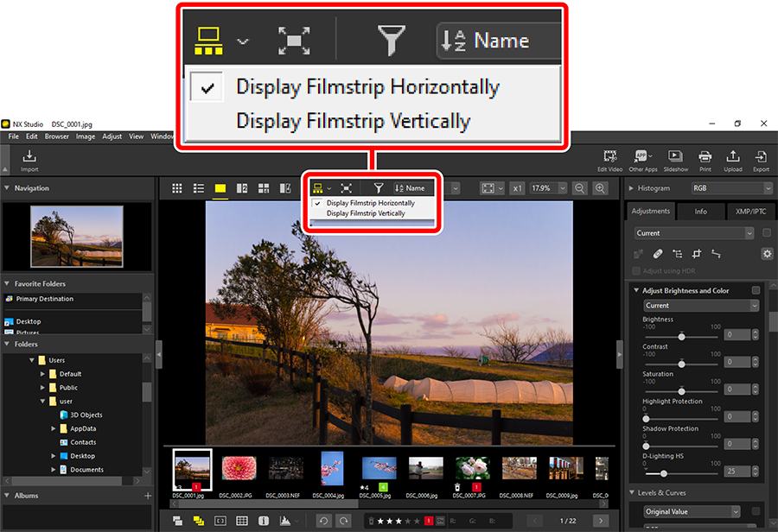Viewport: 778px width, 532px height.
Task: Switch to thumbnail list view
Action: (199, 188)
